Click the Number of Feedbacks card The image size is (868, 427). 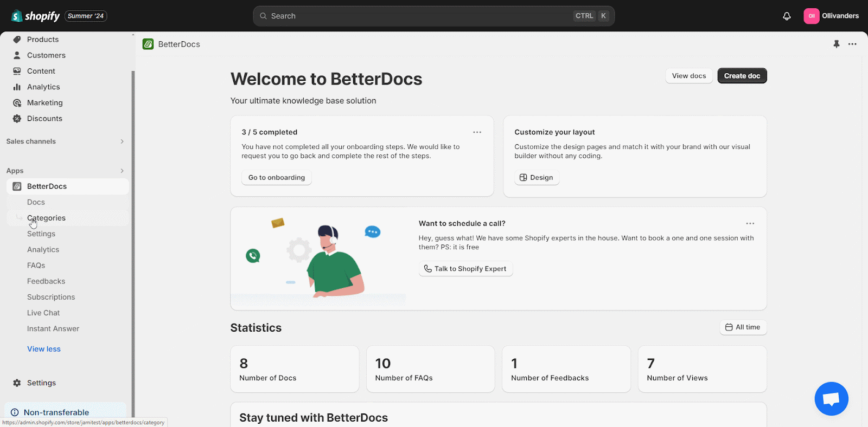coord(566,369)
